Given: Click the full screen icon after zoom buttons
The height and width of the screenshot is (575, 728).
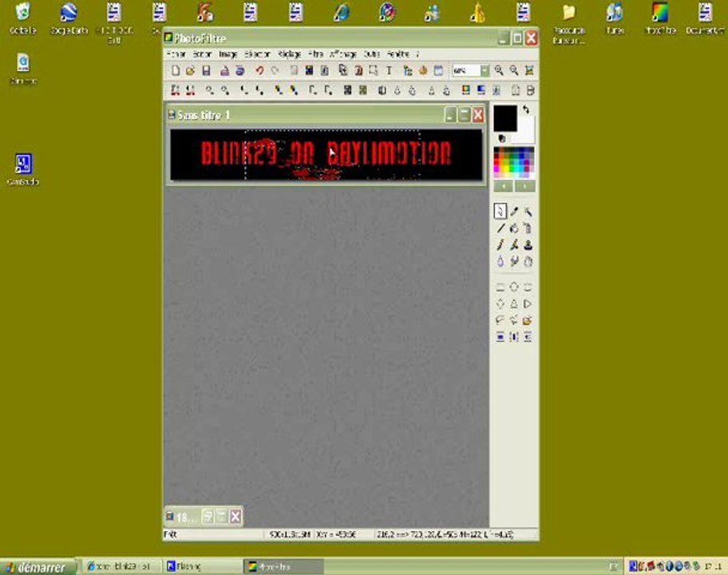Looking at the screenshot, I should pos(529,70).
